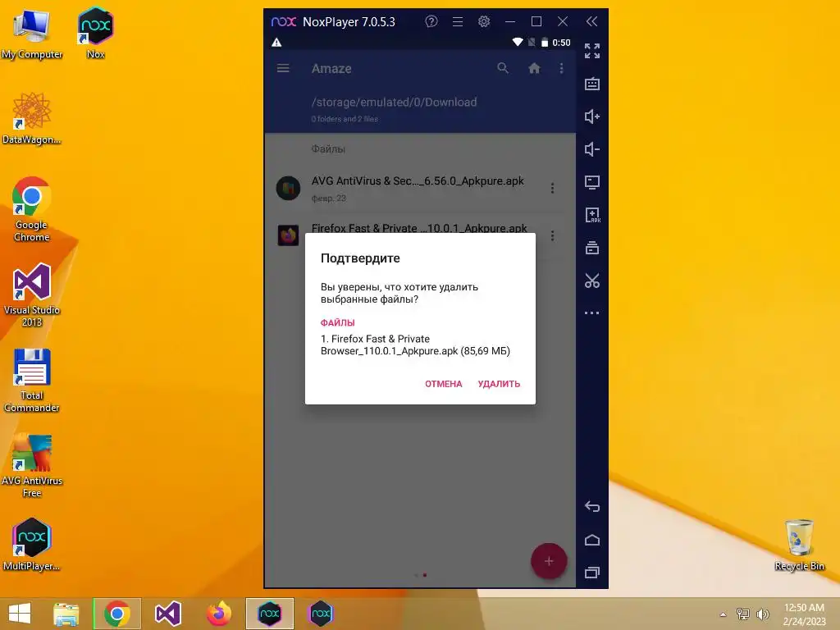Image resolution: width=840 pixels, height=630 pixels.
Task: Open Total Commander desktop shortcut
Action: [32, 381]
